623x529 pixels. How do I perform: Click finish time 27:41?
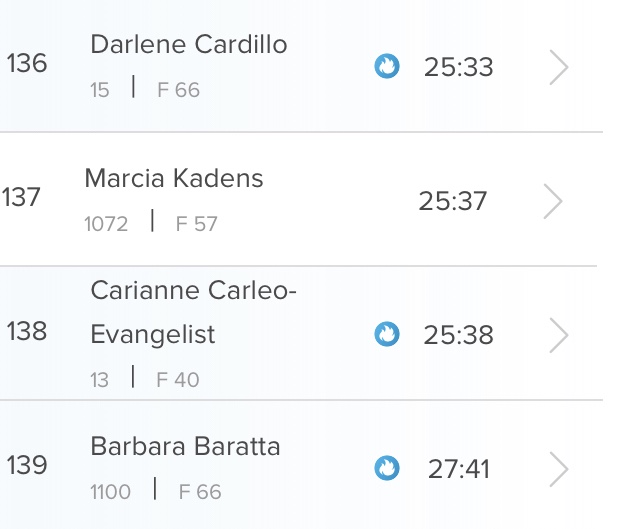pyautogui.click(x=458, y=468)
